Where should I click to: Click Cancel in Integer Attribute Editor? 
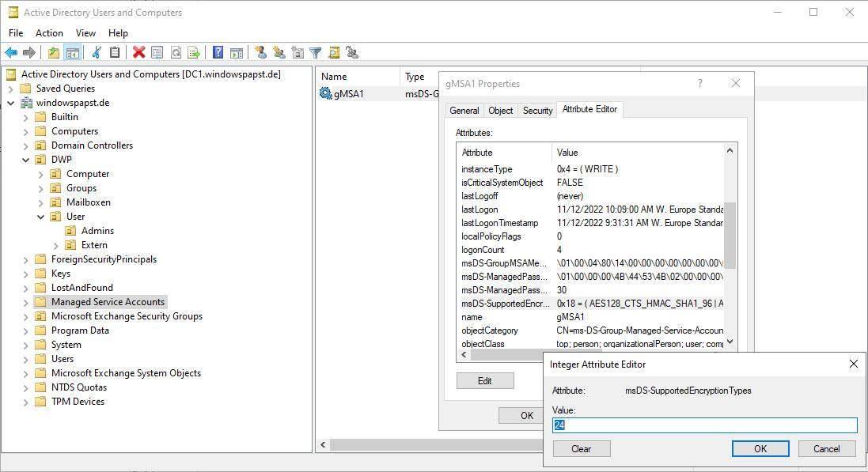(826, 448)
